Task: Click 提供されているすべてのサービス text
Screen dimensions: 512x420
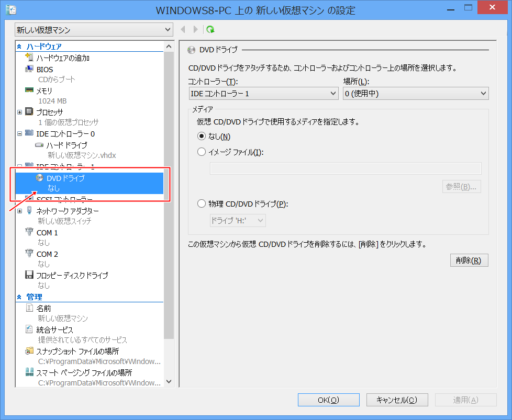Action: point(83,340)
